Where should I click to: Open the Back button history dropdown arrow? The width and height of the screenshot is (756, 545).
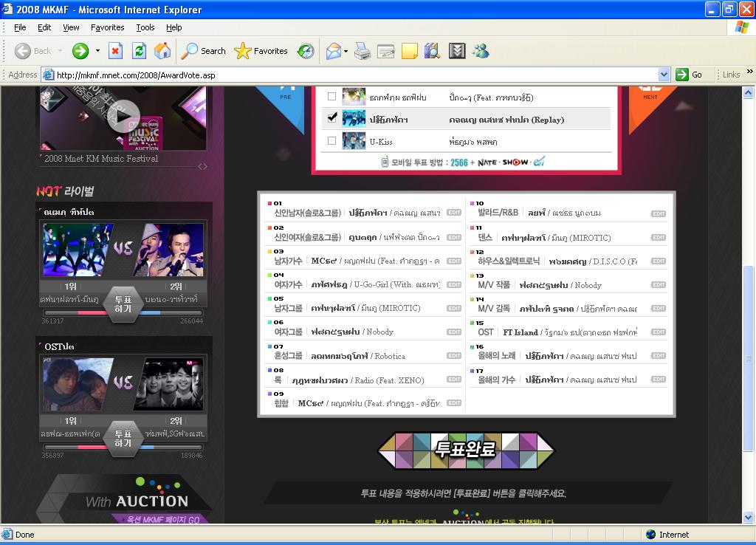click(61, 51)
